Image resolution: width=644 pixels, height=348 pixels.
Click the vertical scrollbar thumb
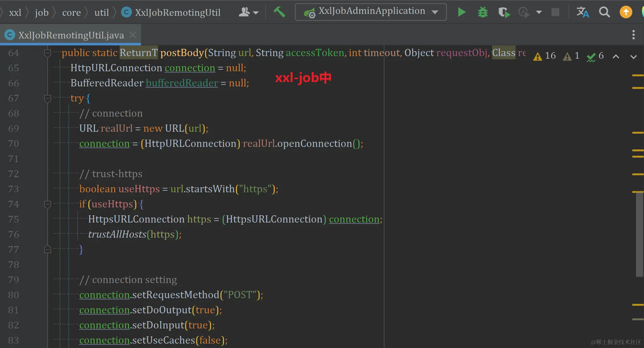click(639, 235)
